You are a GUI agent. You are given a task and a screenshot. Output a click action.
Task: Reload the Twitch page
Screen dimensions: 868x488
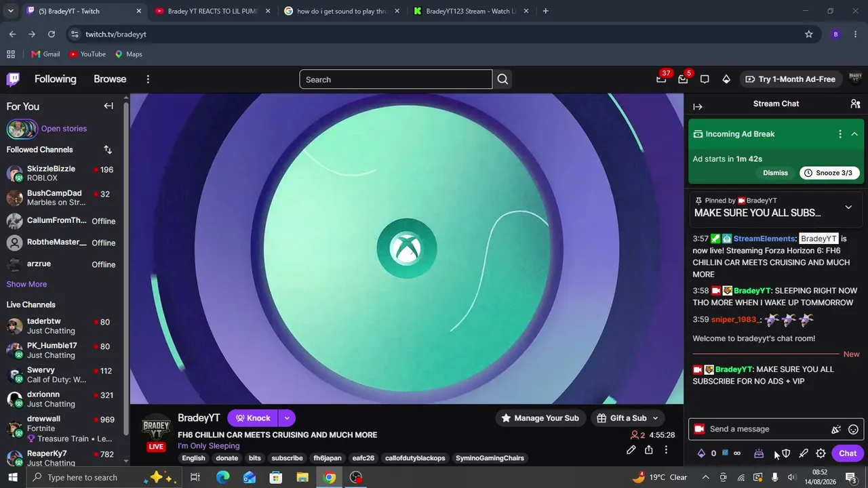click(x=52, y=34)
